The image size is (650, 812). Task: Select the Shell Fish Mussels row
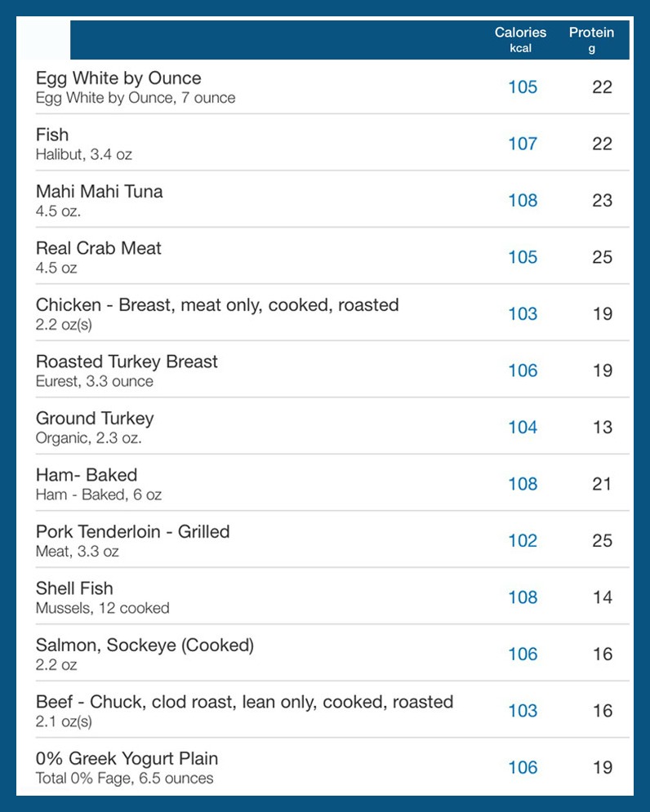[324, 597]
